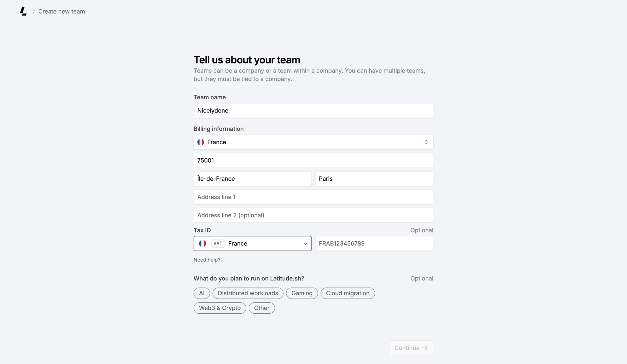Click the Create new team breadcrumb
Screen dimensions: 627x364
point(62,11)
